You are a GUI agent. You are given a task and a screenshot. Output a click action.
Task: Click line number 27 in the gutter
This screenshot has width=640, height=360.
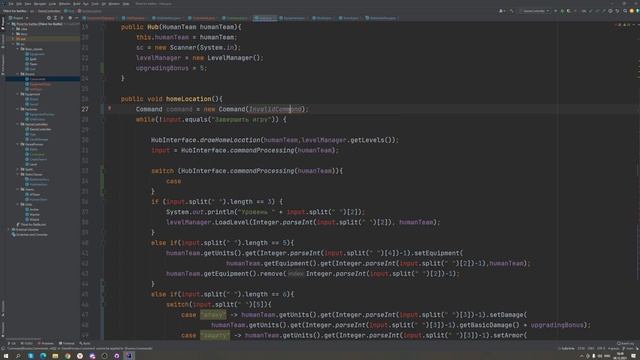tap(85, 109)
